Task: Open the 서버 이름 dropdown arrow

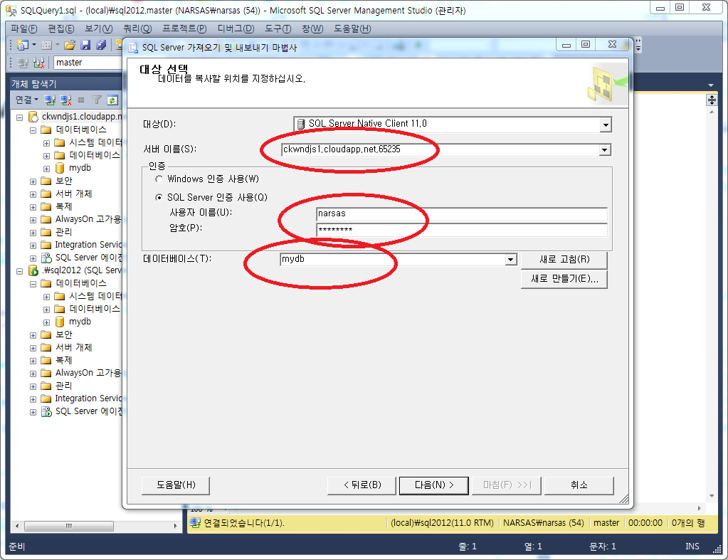Action: click(604, 149)
